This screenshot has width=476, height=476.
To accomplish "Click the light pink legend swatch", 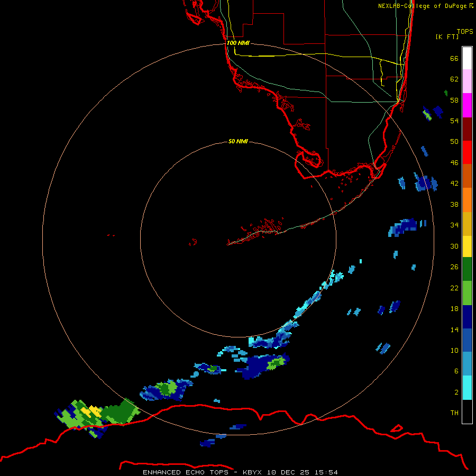I will pos(467,81).
